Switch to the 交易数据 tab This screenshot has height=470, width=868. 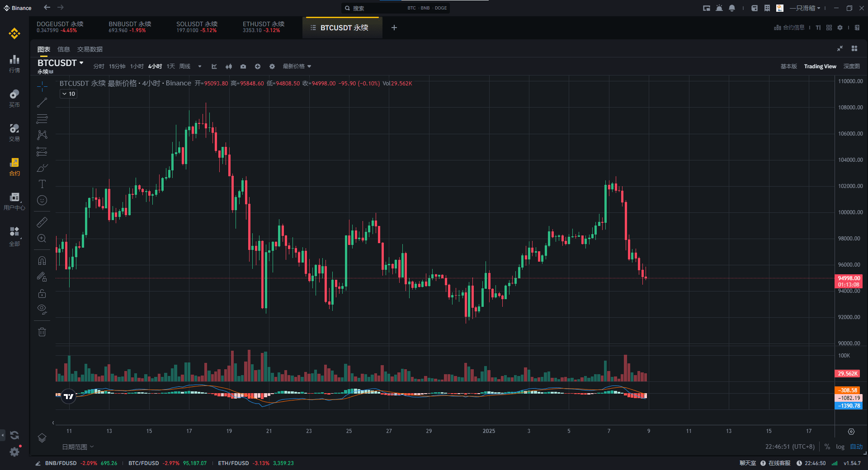pyautogui.click(x=90, y=49)
